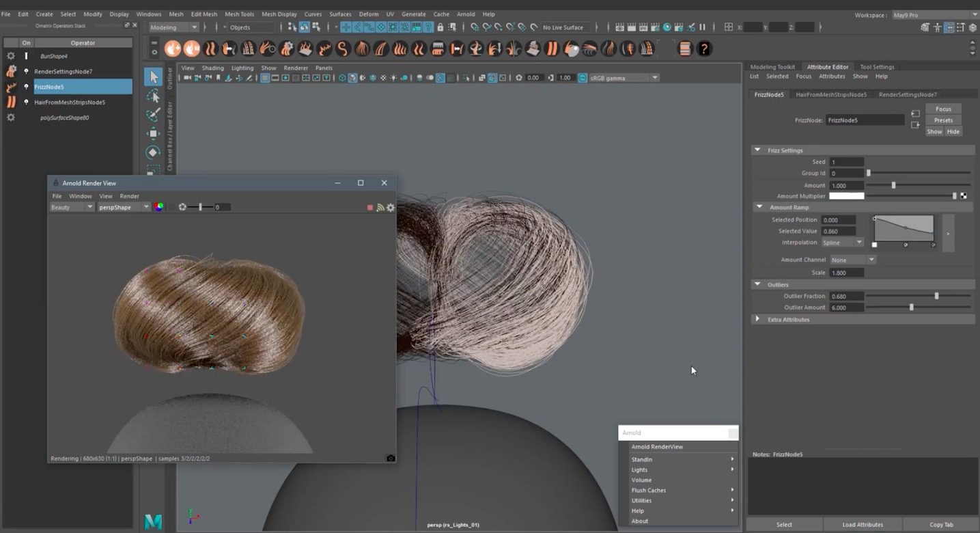
Task: Open ramp editor with arrow button
Action: point(947,234)
